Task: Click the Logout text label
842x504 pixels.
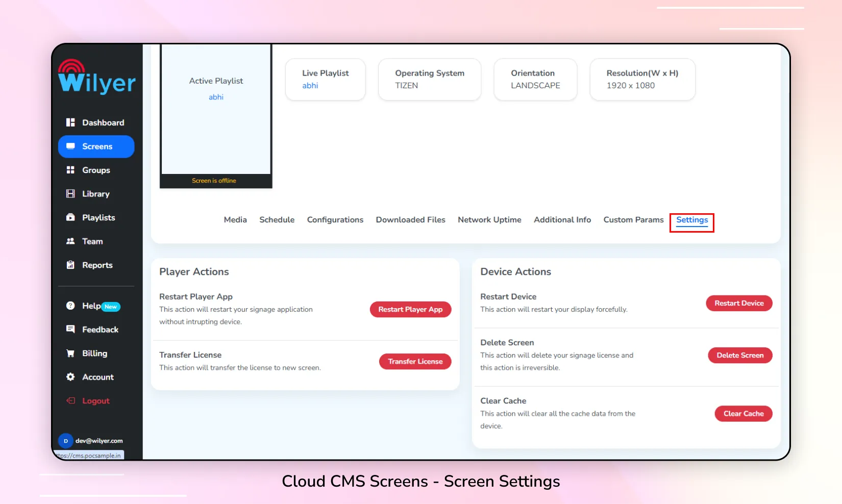Action: (96, 400)
